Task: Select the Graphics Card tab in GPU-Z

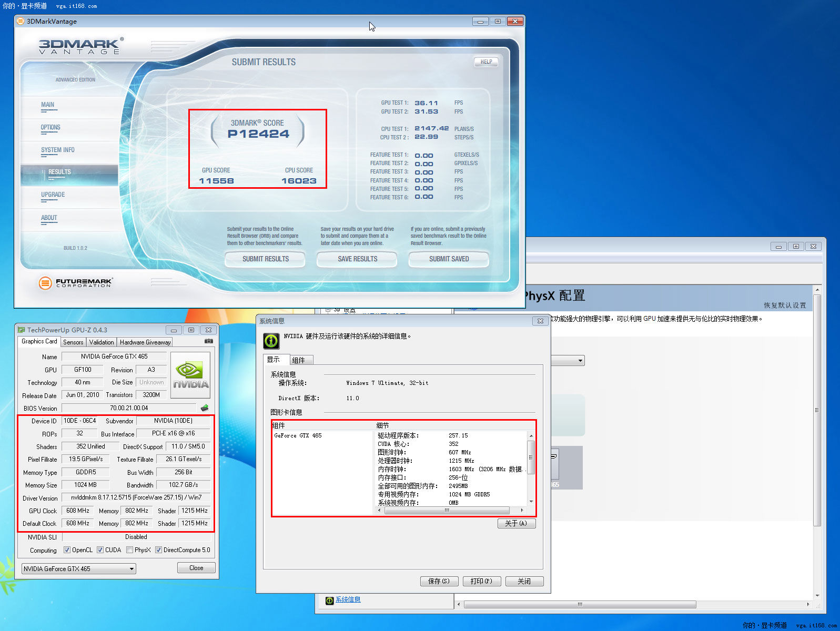Action: tap(39, 341)
